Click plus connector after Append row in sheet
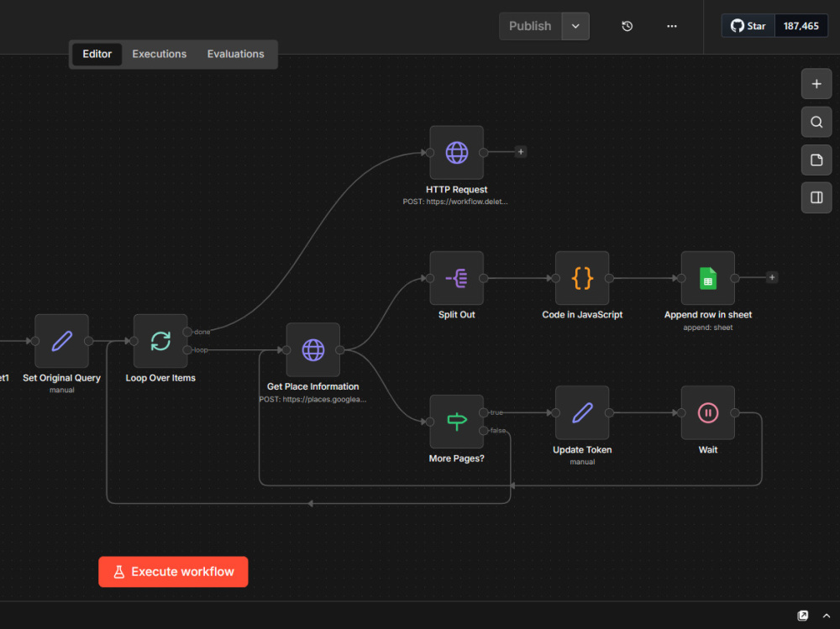The image size is (840, 629). click(x=771, y=277)
